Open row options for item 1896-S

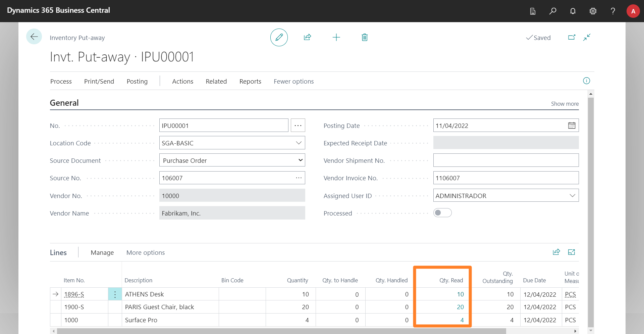pos(115,294)
